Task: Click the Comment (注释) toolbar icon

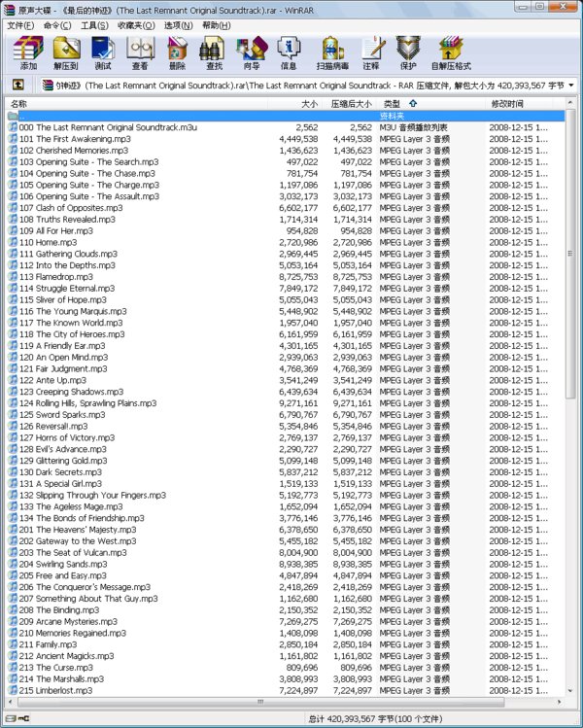Action: pyautogui.click(x=371, y=52)
